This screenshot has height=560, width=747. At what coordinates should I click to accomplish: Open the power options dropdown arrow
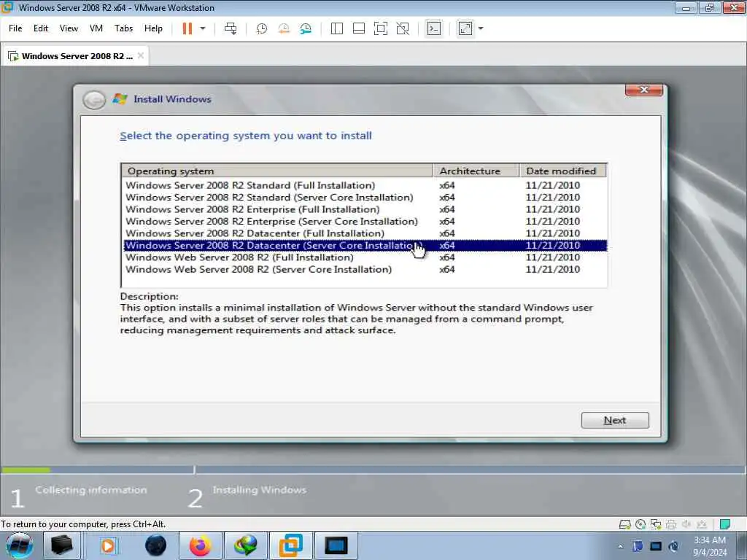203,28
